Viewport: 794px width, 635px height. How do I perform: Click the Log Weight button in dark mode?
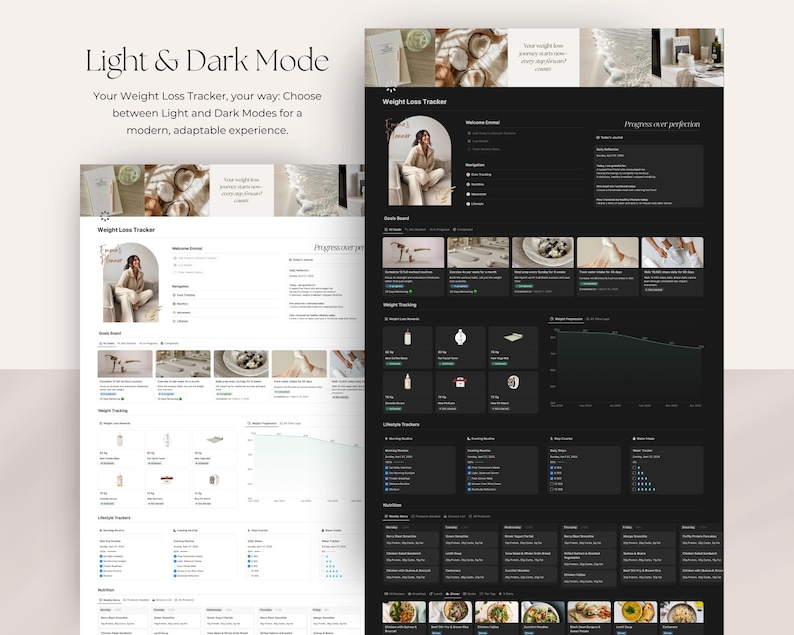(x=478, y=141)
